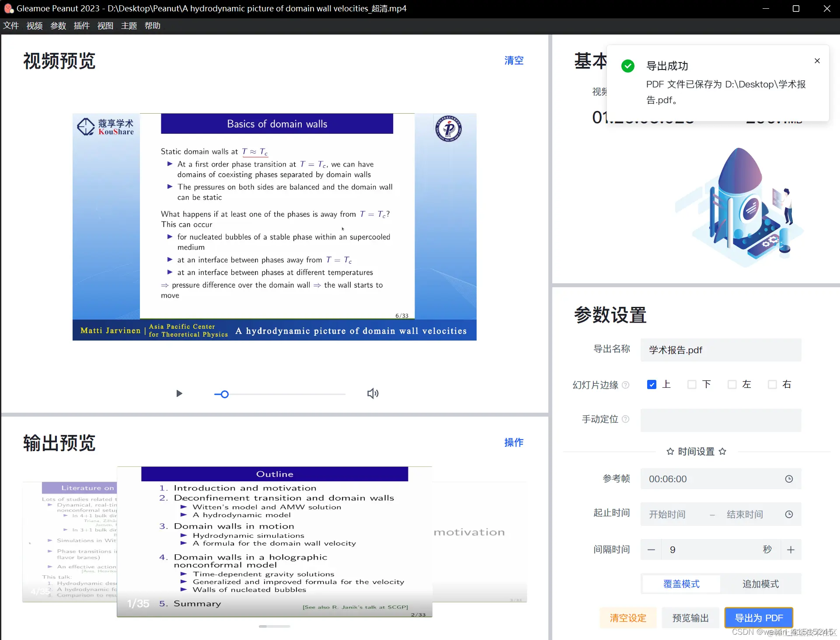Select 追加模式 mode option
This screenshot has height=640, width=840.
click(x=760, y=584)
